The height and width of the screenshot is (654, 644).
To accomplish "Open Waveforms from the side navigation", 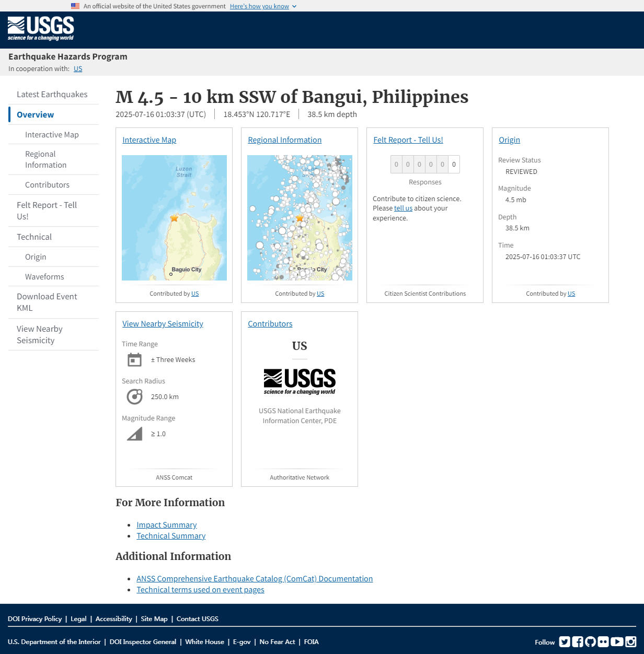I will point(44,277).
